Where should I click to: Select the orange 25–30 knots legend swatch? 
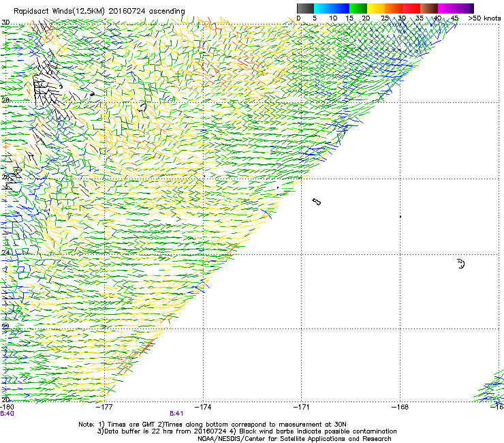click(394, 8)
